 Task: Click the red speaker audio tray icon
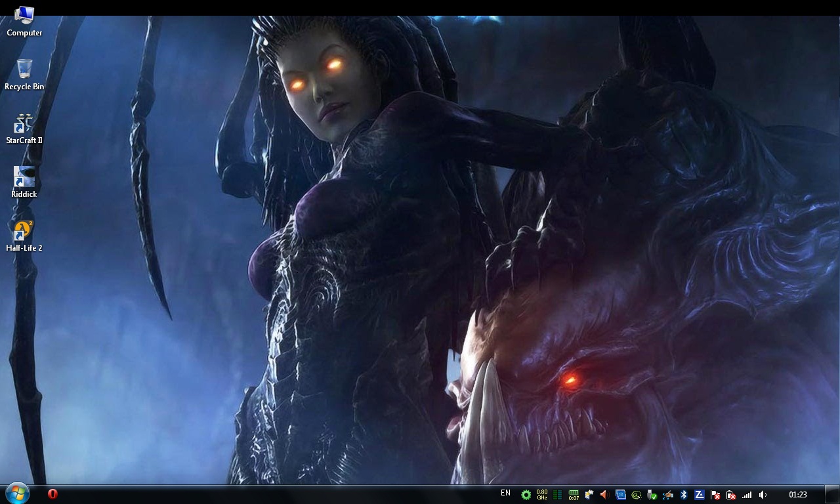click(604, 495)
